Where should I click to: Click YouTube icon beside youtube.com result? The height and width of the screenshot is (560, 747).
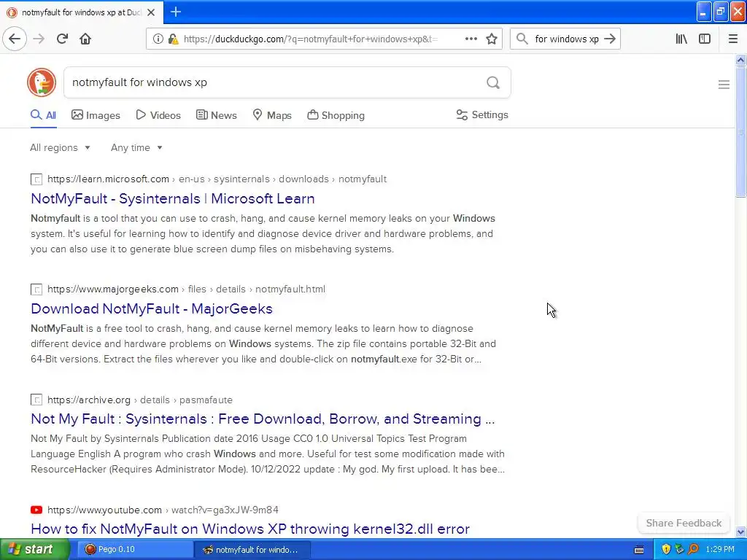tap(36, 510)
